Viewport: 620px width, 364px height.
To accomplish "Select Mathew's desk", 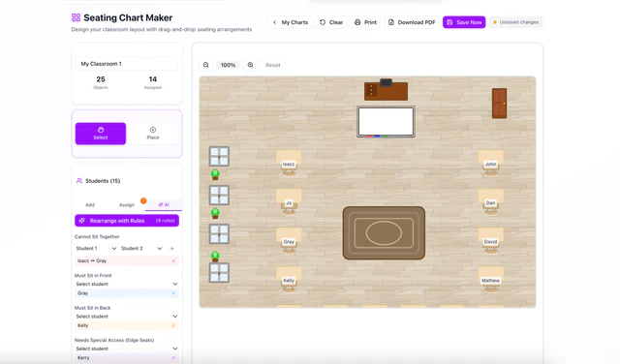I will [x=491, y=279].
